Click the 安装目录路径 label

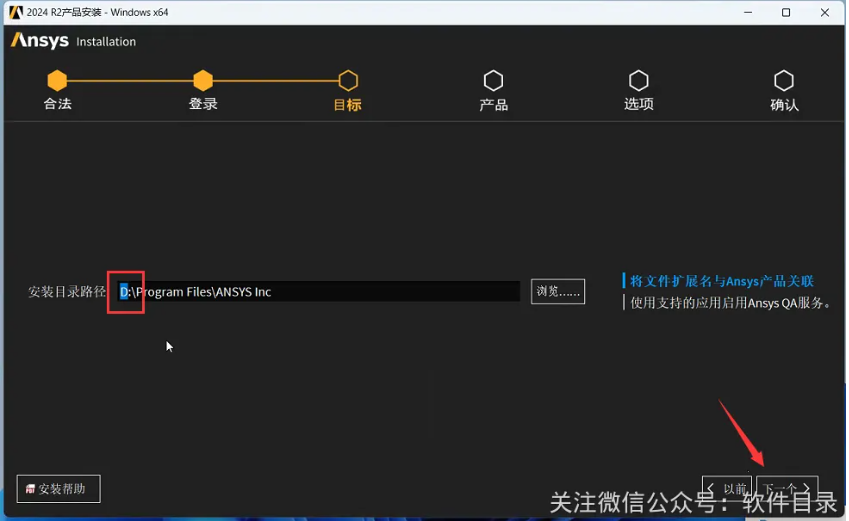66,292
